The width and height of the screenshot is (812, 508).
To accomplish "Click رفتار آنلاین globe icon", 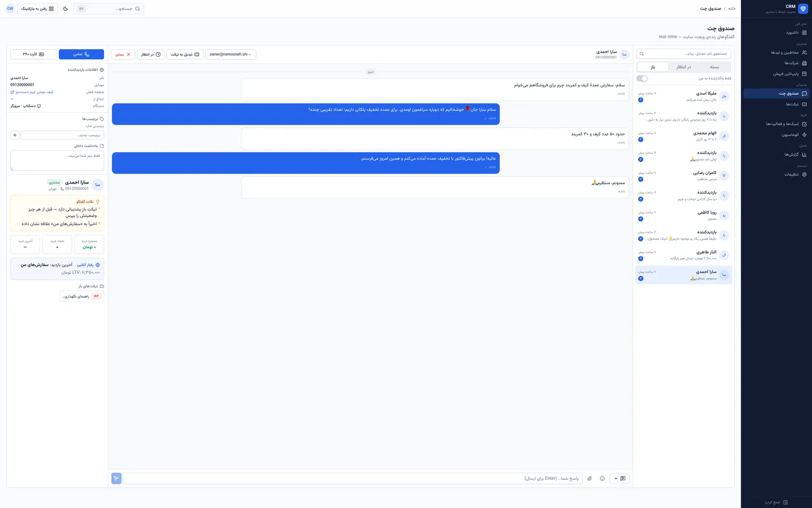I will pyautogui.click(x=98, y=265).
